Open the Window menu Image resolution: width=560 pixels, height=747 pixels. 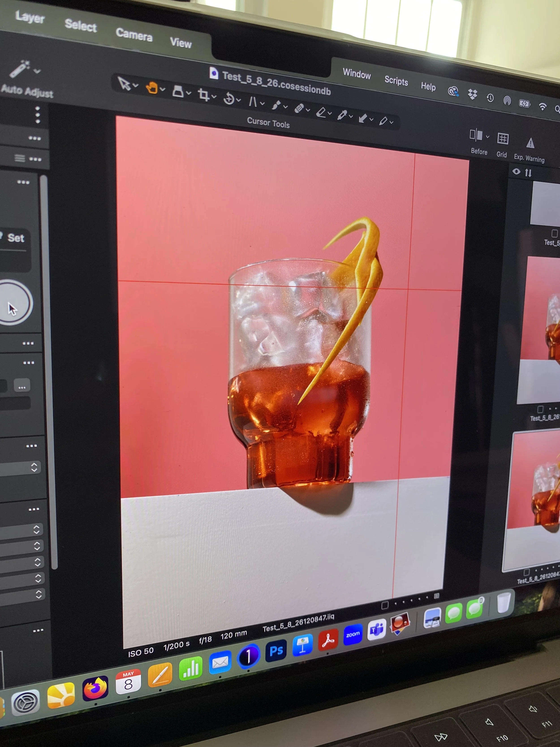click(x=357, y=74)
